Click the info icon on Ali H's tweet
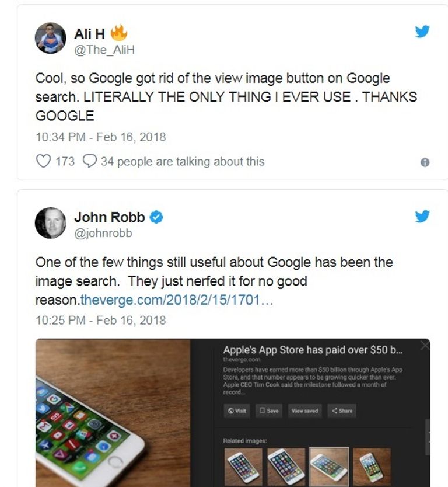Image resolution: width=448 pixels, height=487 pixels. click(425, 162)
